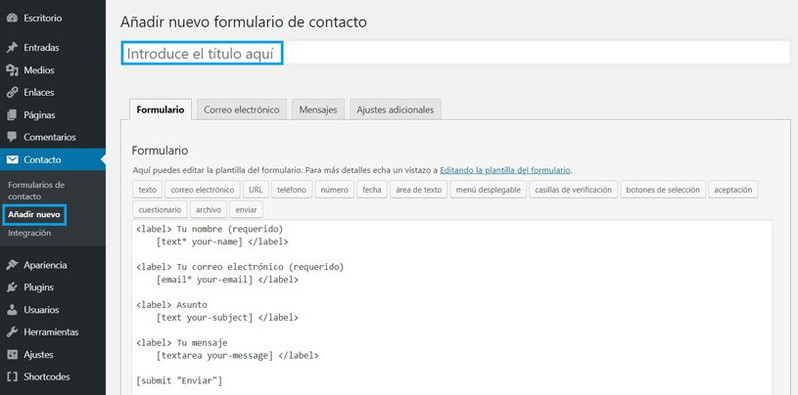The image size is (798, 395).
Task: Click the Tu nombre (requerido) label line
Action: point(210,229)
